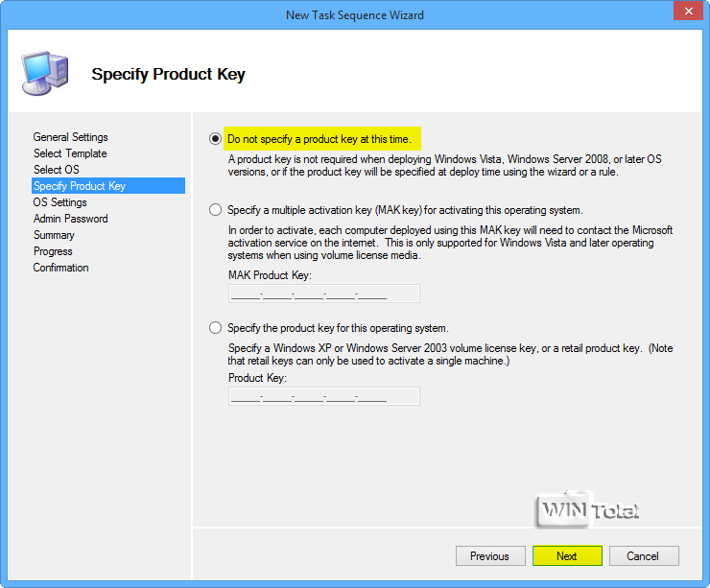The image size is (710, 588).
Task: Select "Specify the product key for this operating system"
Action: (x=215, y=328)
